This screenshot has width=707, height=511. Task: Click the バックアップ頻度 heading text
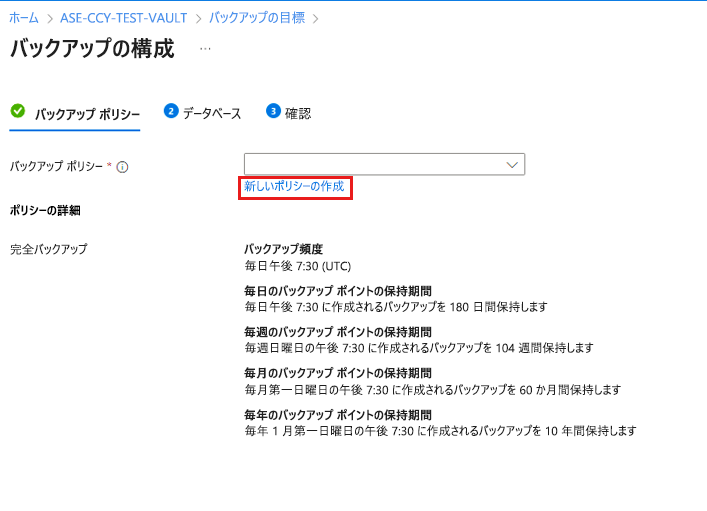pos(283,248)
